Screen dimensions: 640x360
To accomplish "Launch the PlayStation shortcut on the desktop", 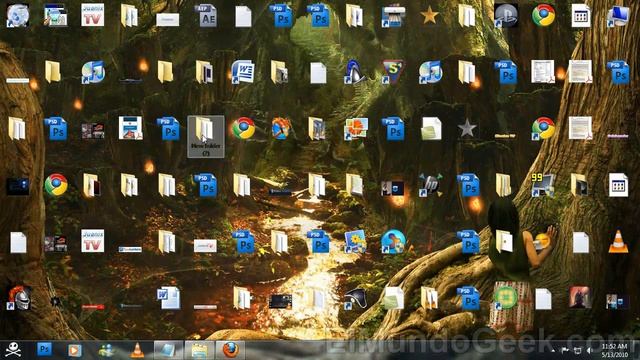I will [506, 16].
